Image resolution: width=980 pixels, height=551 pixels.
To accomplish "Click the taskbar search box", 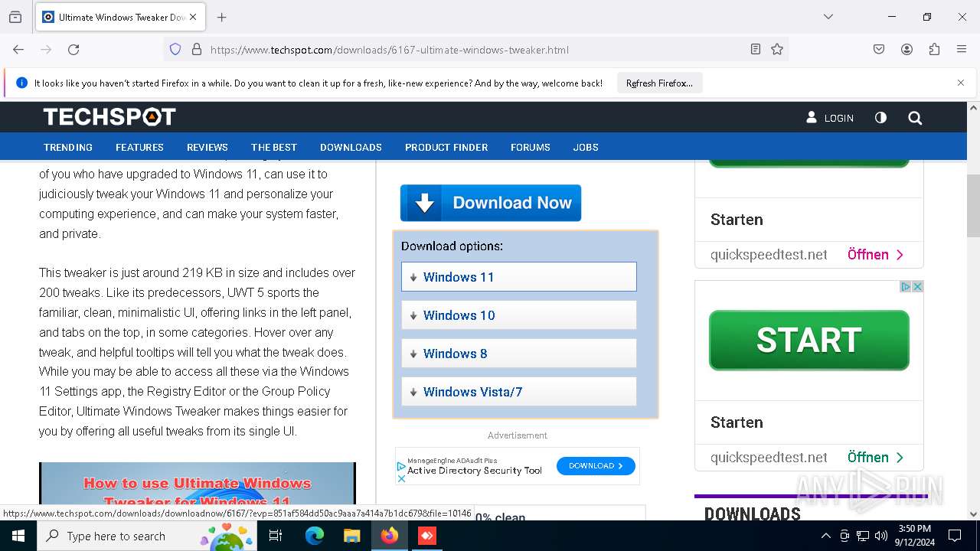I will pos(147,536).
